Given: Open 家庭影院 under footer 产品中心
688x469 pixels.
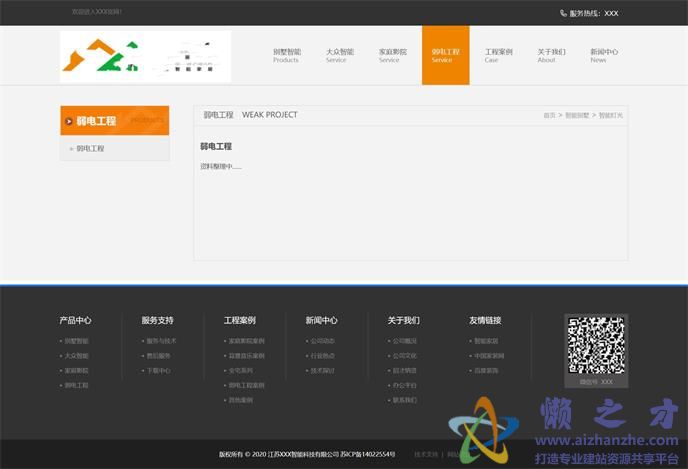Looking at the screenshot, I should click(76, 371).
